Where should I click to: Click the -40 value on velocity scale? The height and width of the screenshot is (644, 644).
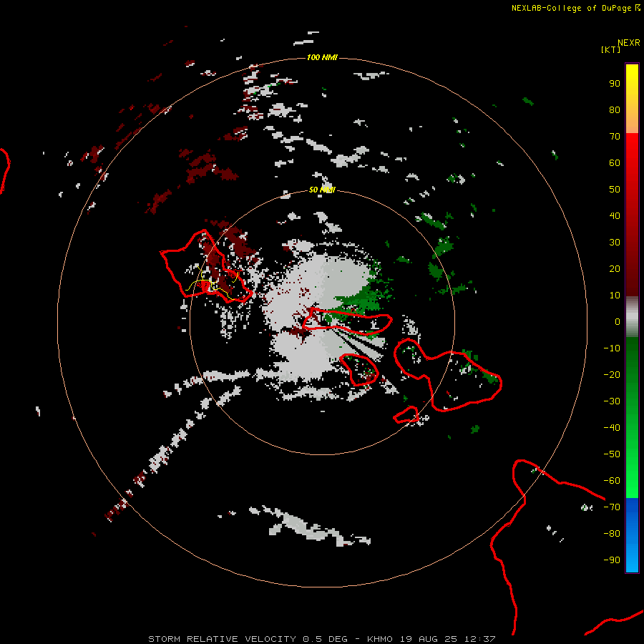pos(612,428)
